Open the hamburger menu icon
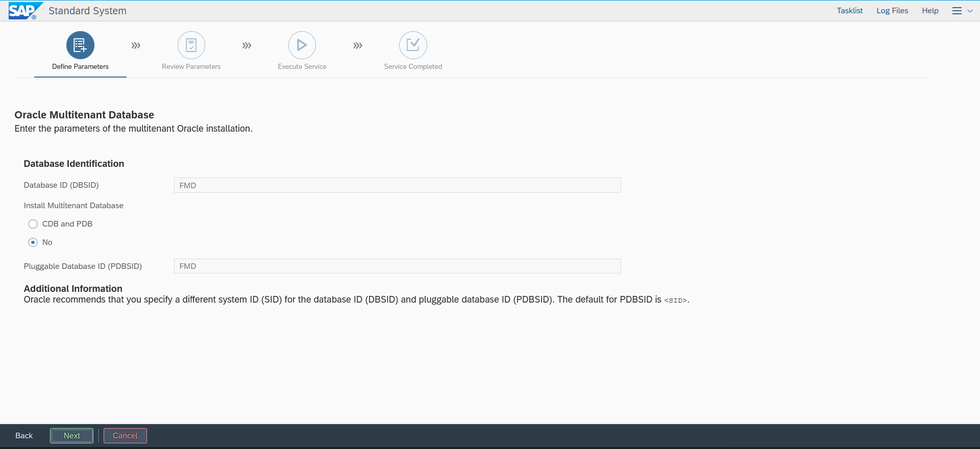Image resolution: width=980 pixels, height=449 pixels. tap(957, 11)
